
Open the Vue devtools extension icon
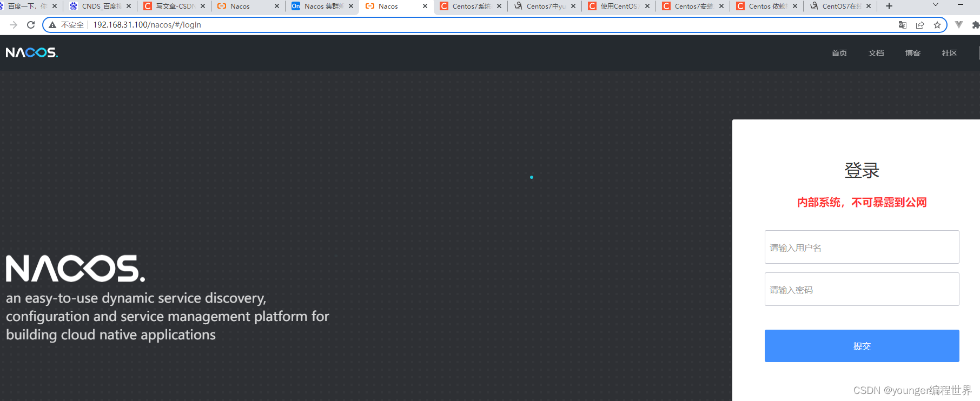click(959, 25)
